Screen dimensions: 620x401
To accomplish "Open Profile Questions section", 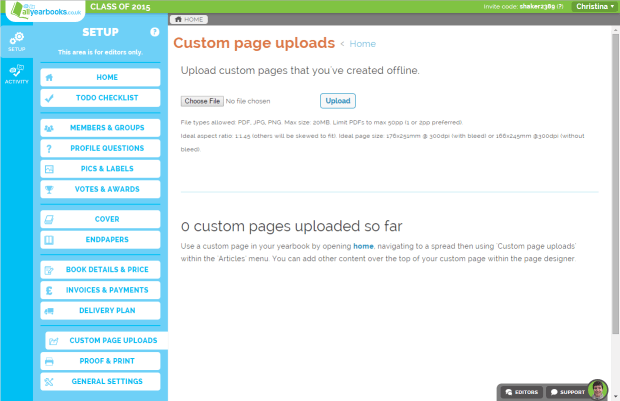I will click(100, 149).
